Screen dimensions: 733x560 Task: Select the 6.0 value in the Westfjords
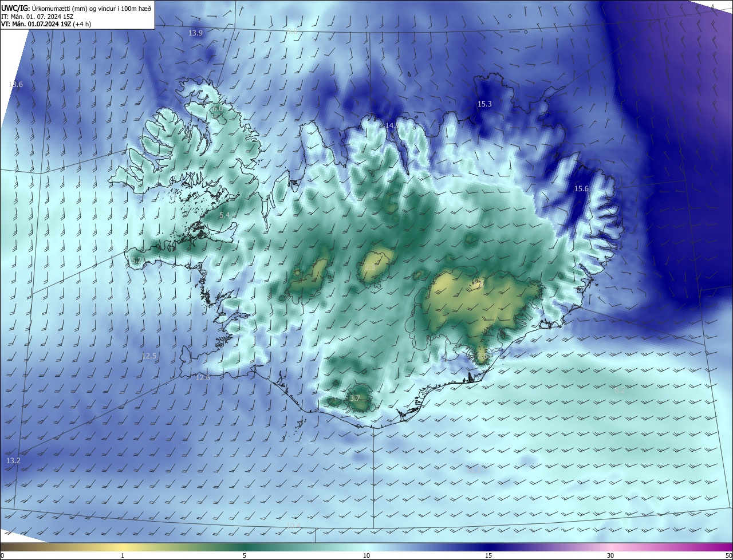point(216,109)
